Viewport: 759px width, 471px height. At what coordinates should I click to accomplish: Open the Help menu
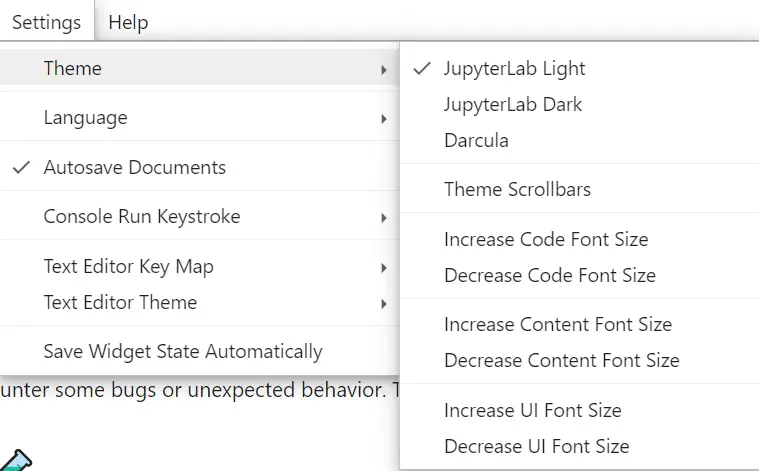coord(128,22)
